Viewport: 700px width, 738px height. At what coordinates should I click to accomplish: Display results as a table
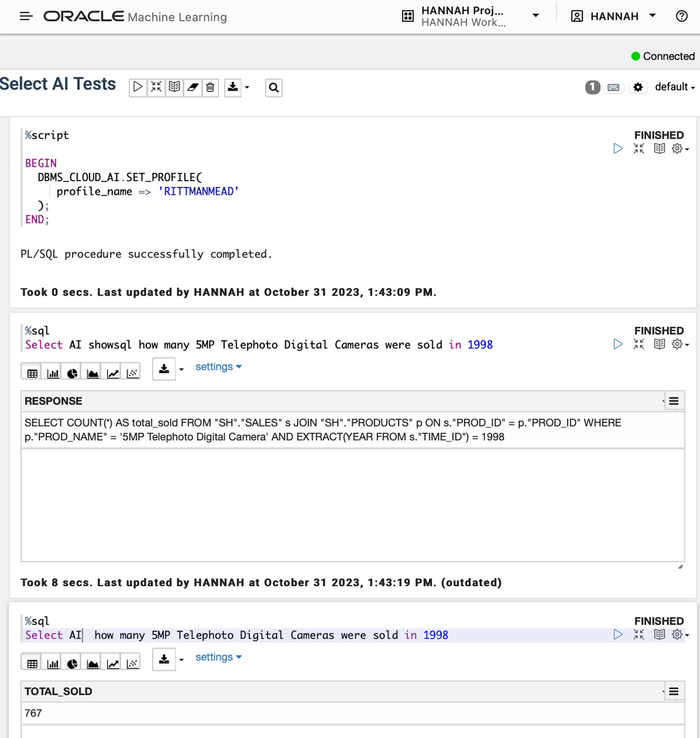click(x=31, y=372)
